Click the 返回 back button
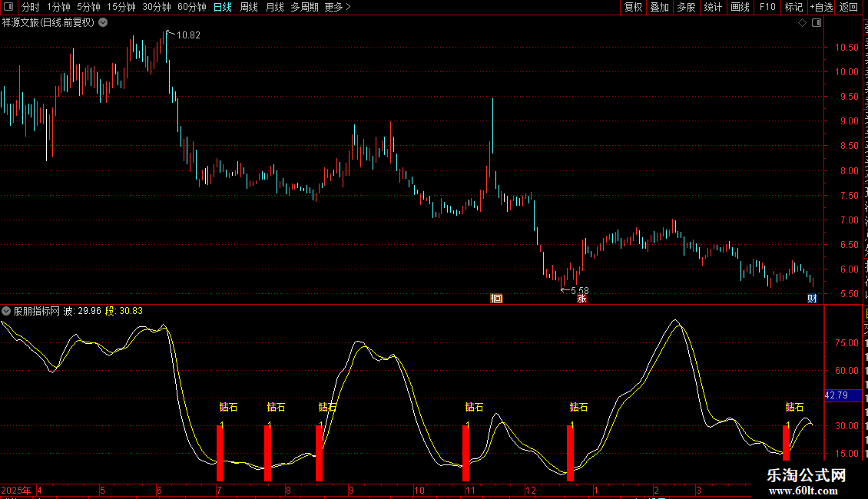868x499 pixels. point(849,7)
